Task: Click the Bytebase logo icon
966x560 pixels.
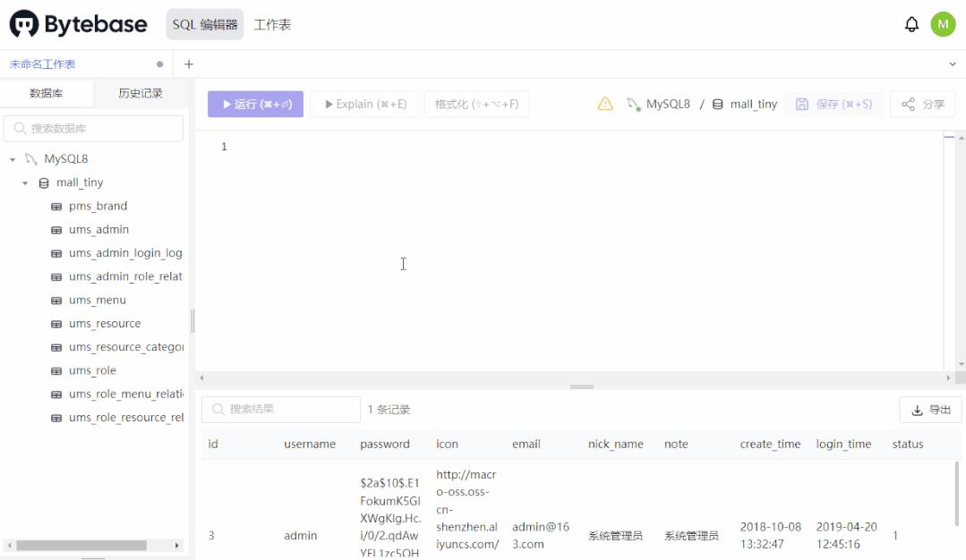Action: [x=25, y=24]
